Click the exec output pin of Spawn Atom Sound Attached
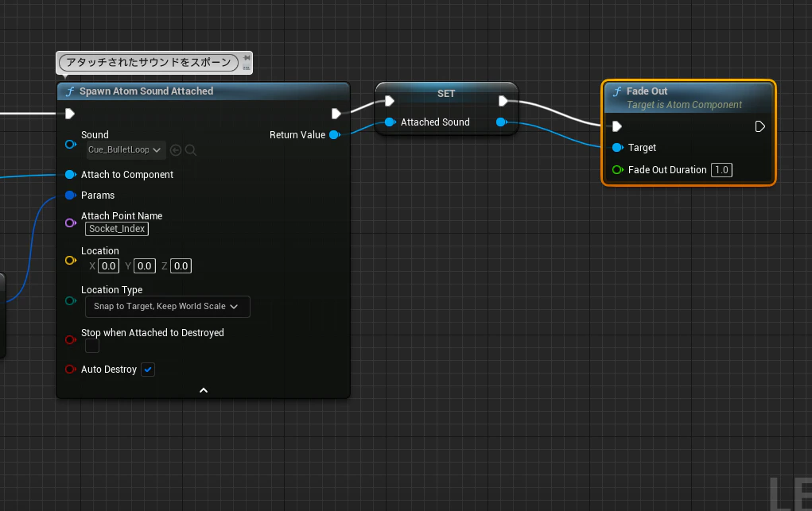Image resolution: width=812 pixels, height=511 pixels. click(336, 114)
